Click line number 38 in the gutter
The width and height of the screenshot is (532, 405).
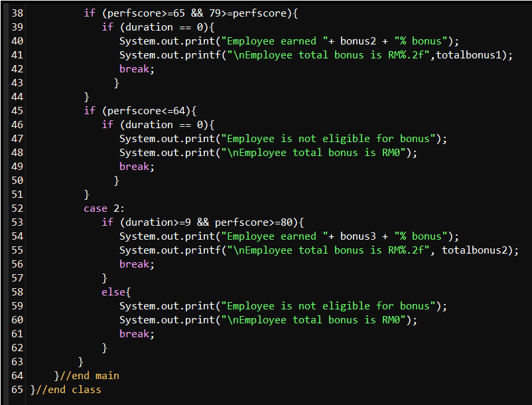(x=17, y=13)
